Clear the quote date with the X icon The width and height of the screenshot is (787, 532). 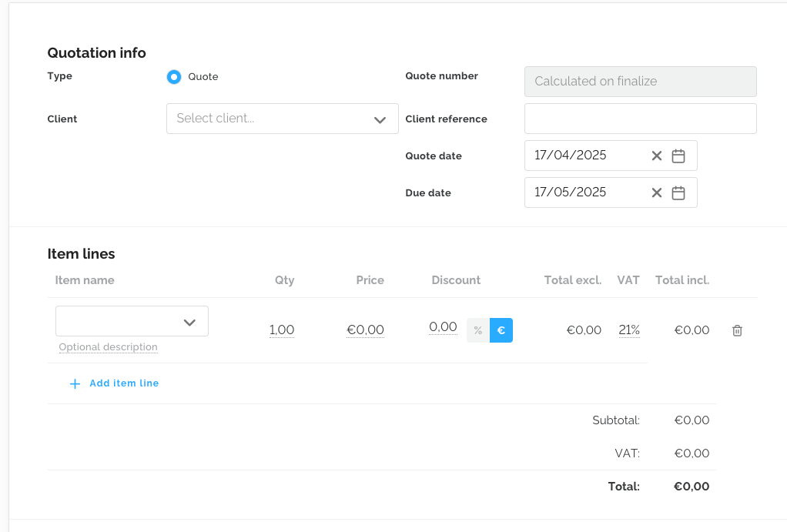(x=657, y=156)
